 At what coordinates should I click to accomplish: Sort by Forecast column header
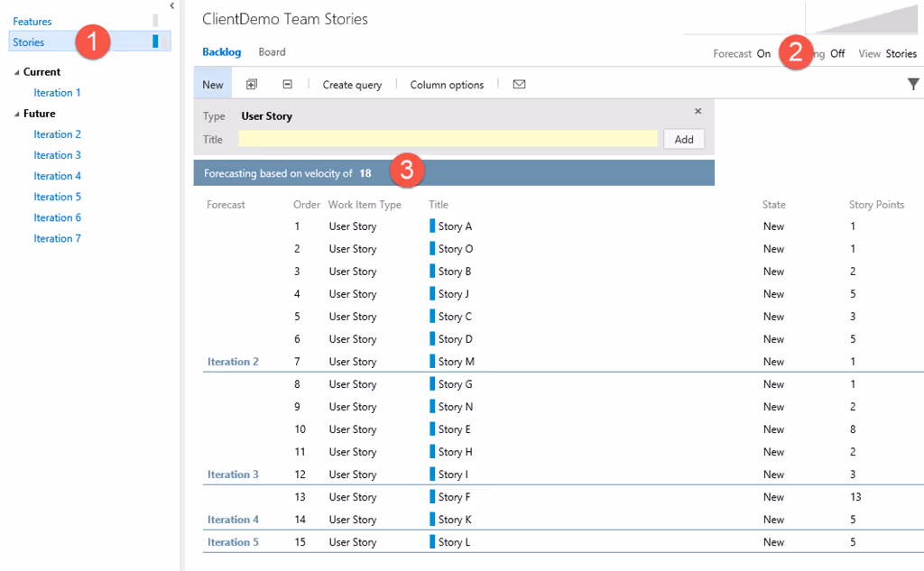click(x=226, y=205)
